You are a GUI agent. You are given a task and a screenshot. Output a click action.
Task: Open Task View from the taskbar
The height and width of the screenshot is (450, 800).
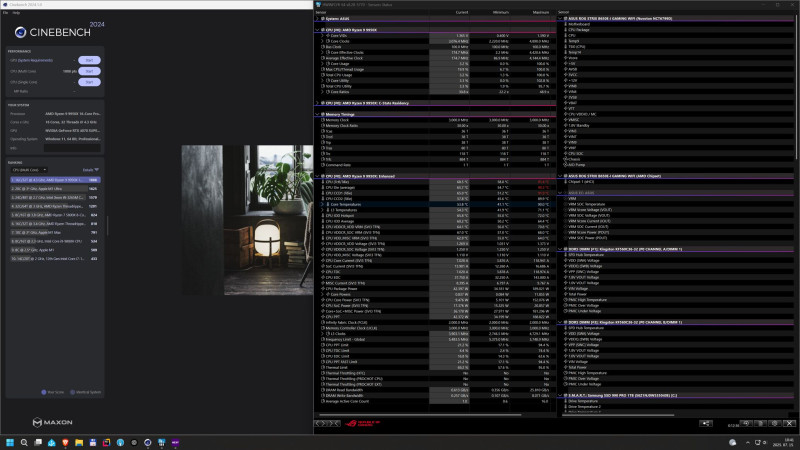point(38,442)
